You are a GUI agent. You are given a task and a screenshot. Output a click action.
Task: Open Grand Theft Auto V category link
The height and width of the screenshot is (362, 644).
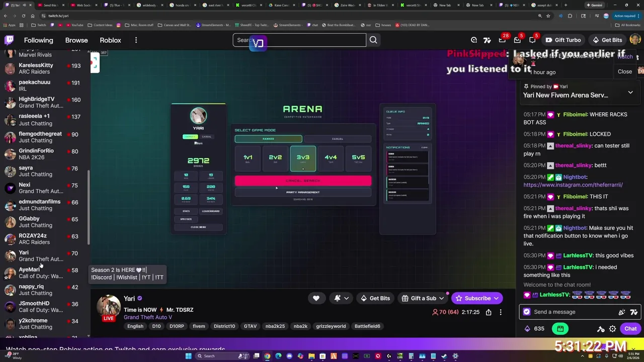[x=148, y=317]
